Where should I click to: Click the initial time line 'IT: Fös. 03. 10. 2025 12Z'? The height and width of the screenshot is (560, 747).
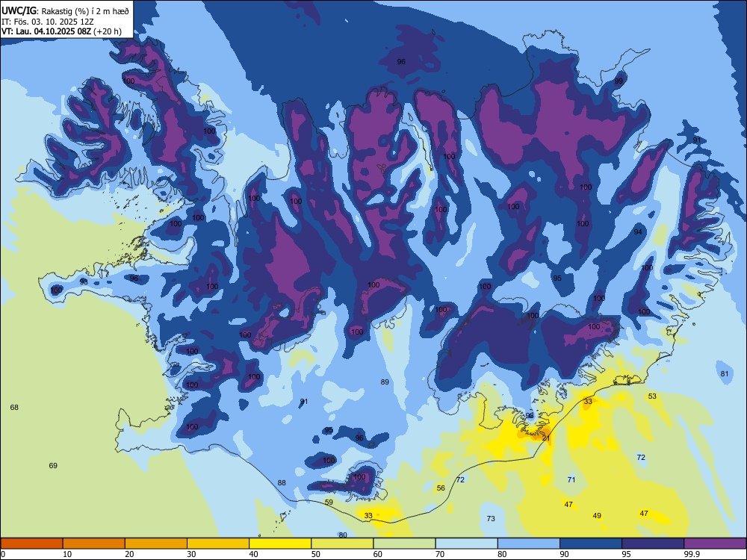coord(48,22)
